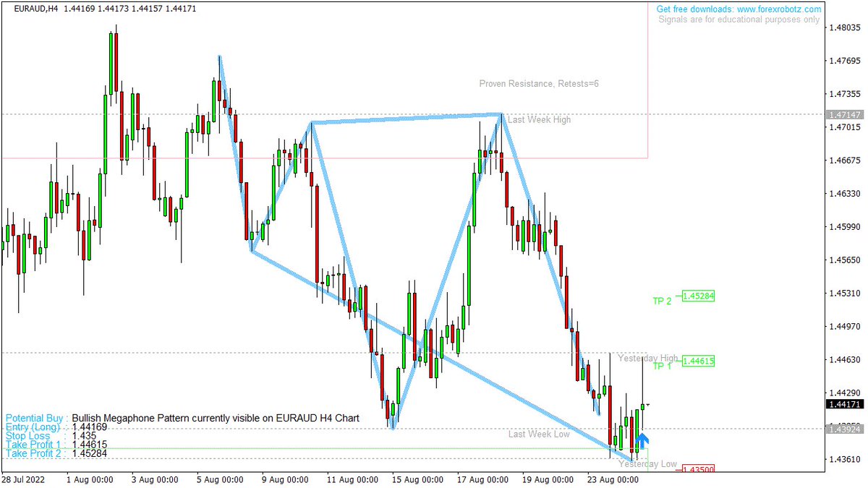Screen dimensions: 868x488
Task: Click the 23 Aug 00:00 axis label
Action: click(612, 479)
